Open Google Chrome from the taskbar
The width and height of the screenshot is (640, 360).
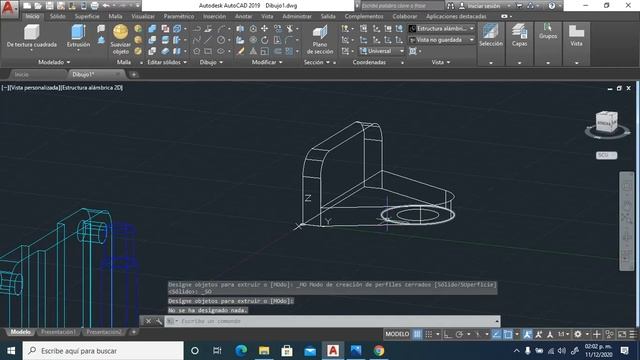pos(379,351)
